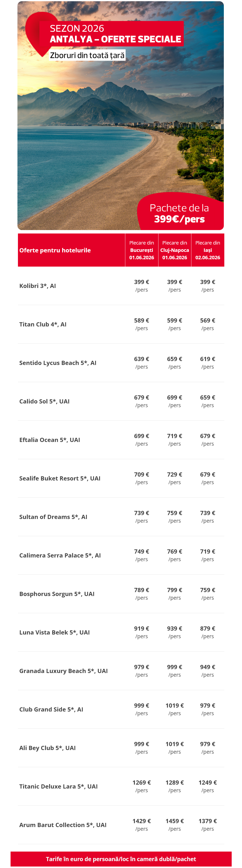This screenshot has height=868, width=242.
Task: Click Calimera Serra Palace 5*, AI
Action: click(x=60, y=555)
